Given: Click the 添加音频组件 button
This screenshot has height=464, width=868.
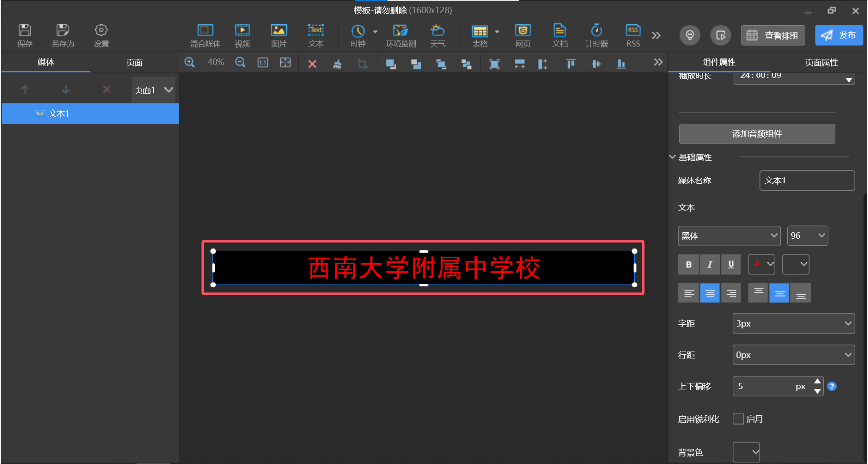Looking at the screenshot, I should coord(757,134).
